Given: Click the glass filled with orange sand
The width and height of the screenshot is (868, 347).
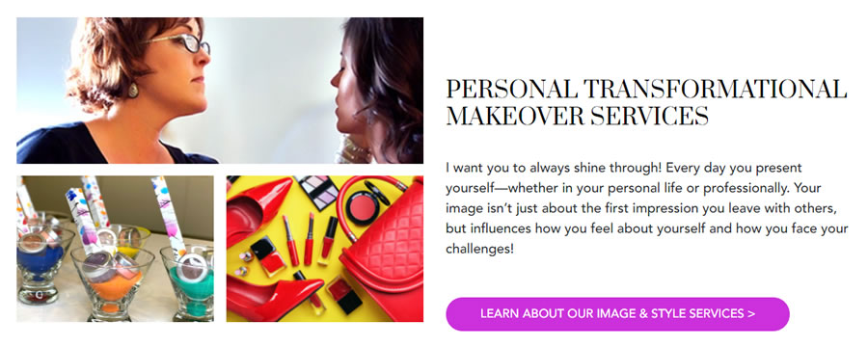Looking at the screenshot, I should pyautogui.click(x=113, y=283).
